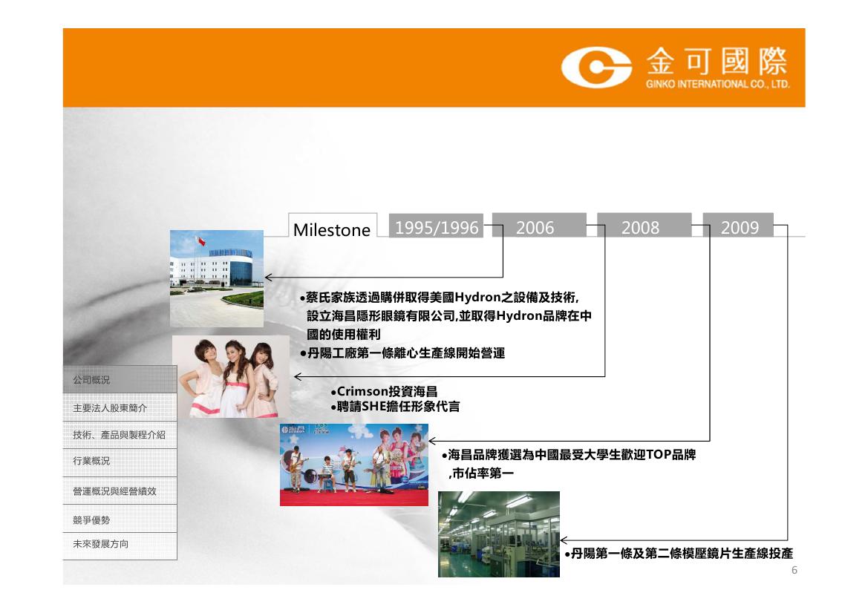Click the photo of three women in pink
This screenshot has width=868, height=613.
[231, 377]
